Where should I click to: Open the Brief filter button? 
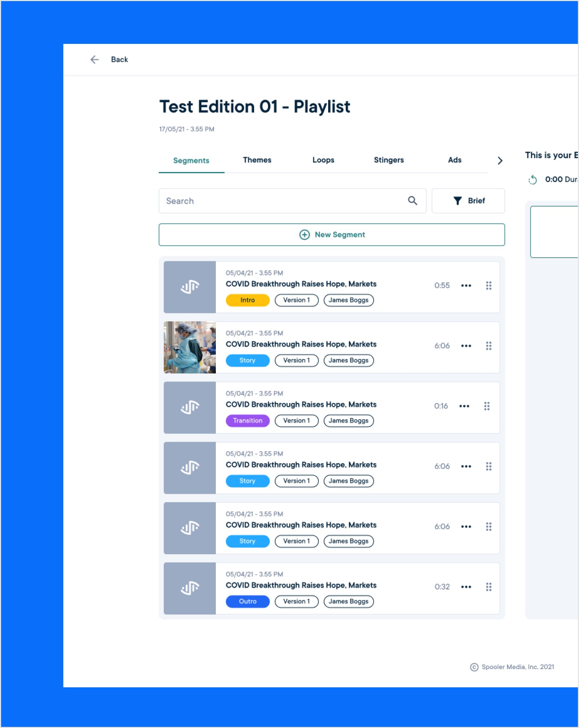click(x=468, y=201)
